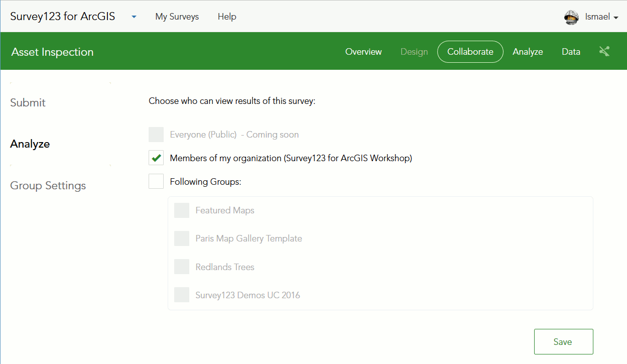Open the Analyze tab in header

pos(528,52)
